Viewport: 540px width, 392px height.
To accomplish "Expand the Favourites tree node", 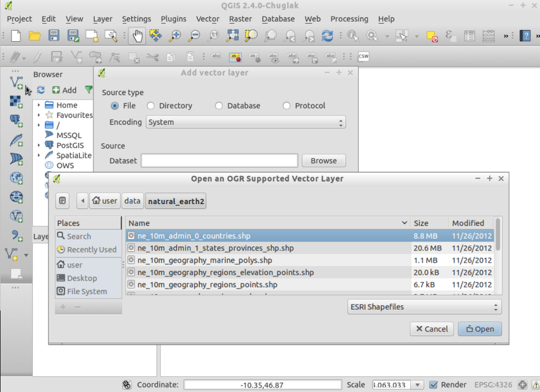I will coord(39,115).
